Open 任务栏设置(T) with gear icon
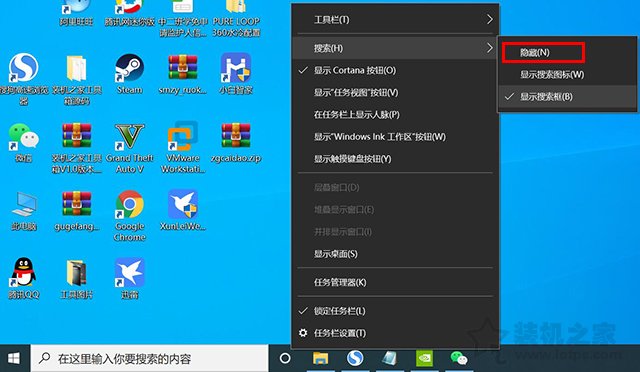This screenshot has width=640, height=372. point(395,333)
